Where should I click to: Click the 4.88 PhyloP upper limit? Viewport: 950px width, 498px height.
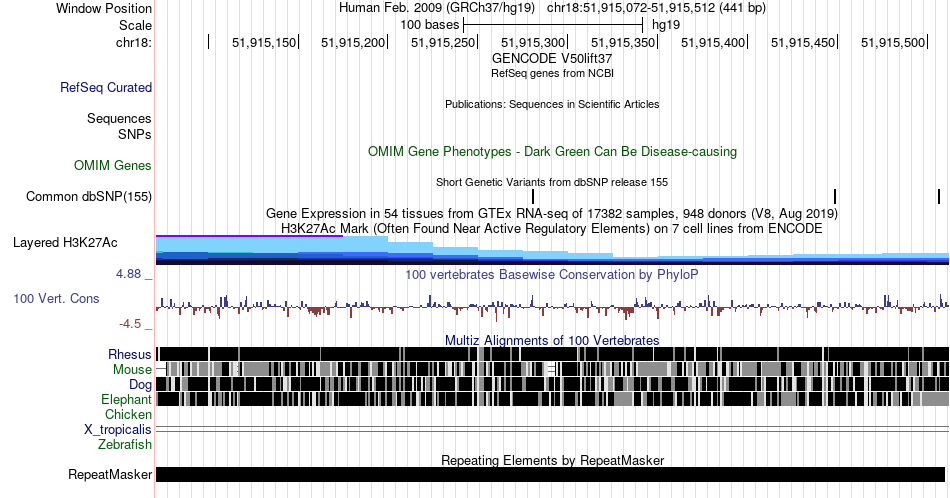128,274
